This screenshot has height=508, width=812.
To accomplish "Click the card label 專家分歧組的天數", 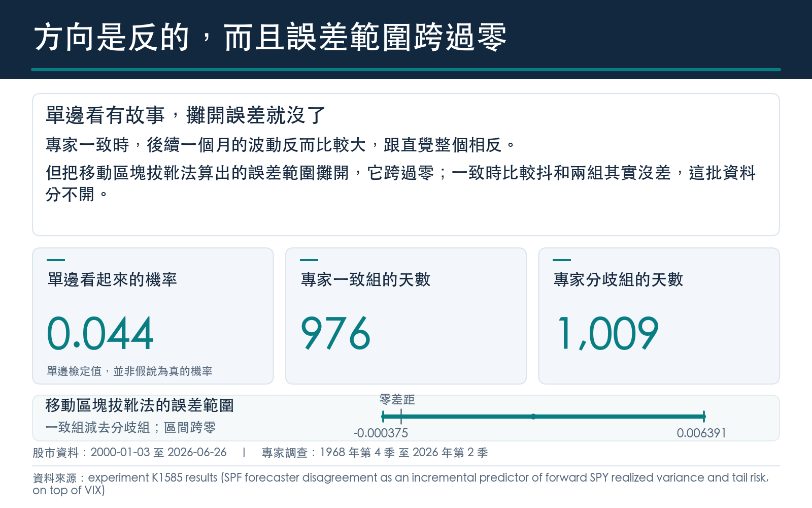I will pos(618,279).
